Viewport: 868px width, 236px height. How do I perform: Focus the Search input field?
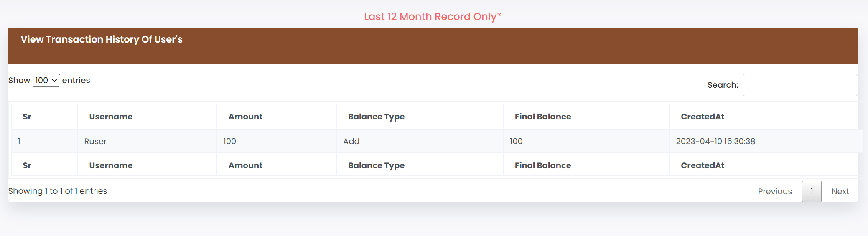tap(800, 85)
